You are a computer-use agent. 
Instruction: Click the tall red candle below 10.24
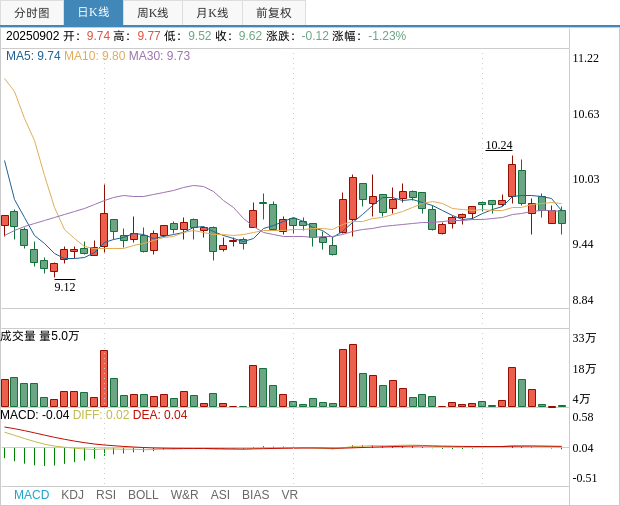[x=512, y=181]
